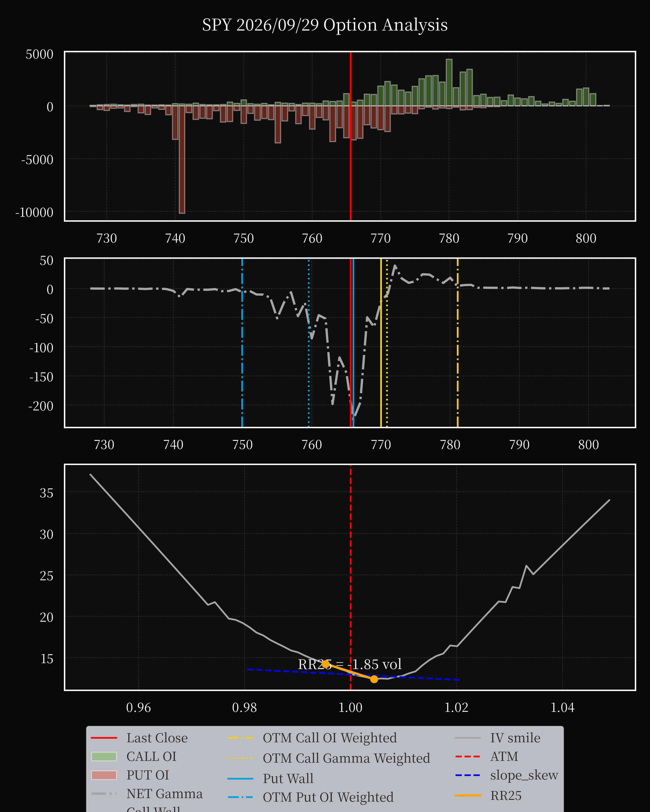Screen dimensions: 650x812
Task: Click the 800 x-axis label of the OI chart
Action: point(586,238)
